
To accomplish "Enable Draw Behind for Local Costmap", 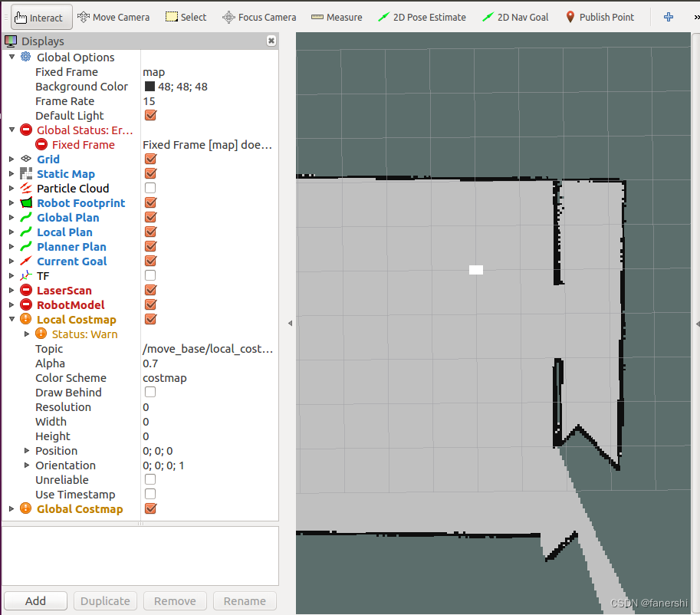I will 150,391.
